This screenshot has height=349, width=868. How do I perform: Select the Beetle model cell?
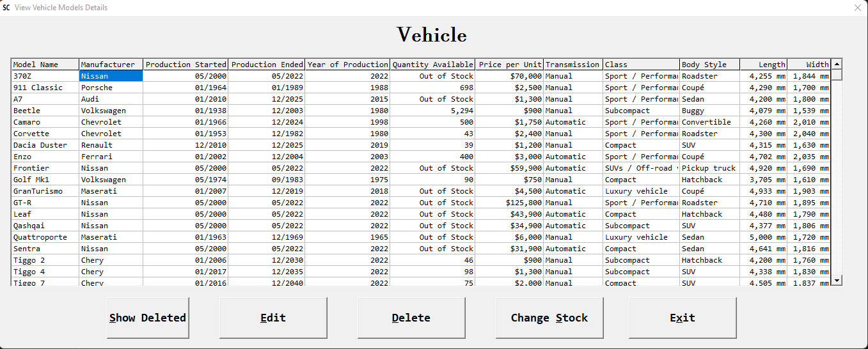pyautogui.click(x=45, y=111)
